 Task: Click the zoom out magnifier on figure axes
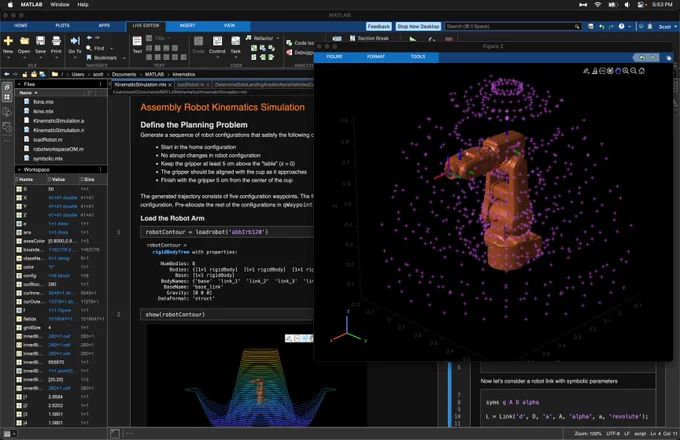pyautogui.click(x=634, y=71)
